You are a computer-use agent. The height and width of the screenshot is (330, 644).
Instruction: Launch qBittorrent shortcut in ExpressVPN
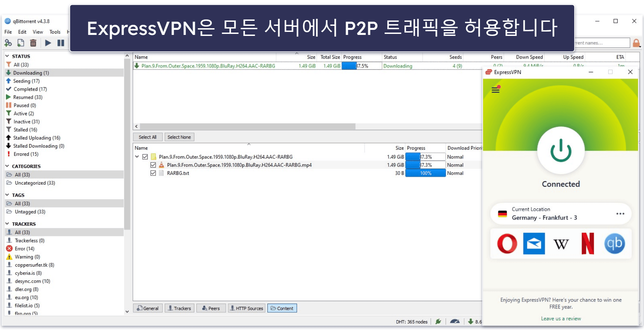click(x=614, y=243)
